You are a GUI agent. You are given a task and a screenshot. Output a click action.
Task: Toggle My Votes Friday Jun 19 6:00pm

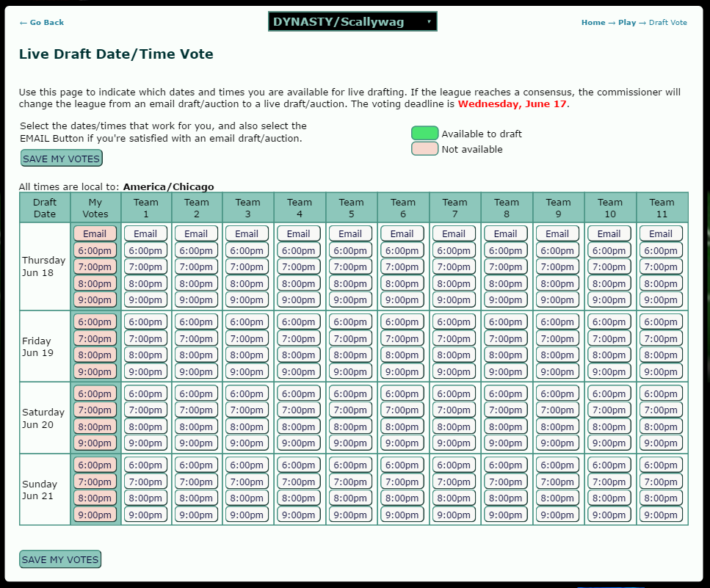point(95,322)
